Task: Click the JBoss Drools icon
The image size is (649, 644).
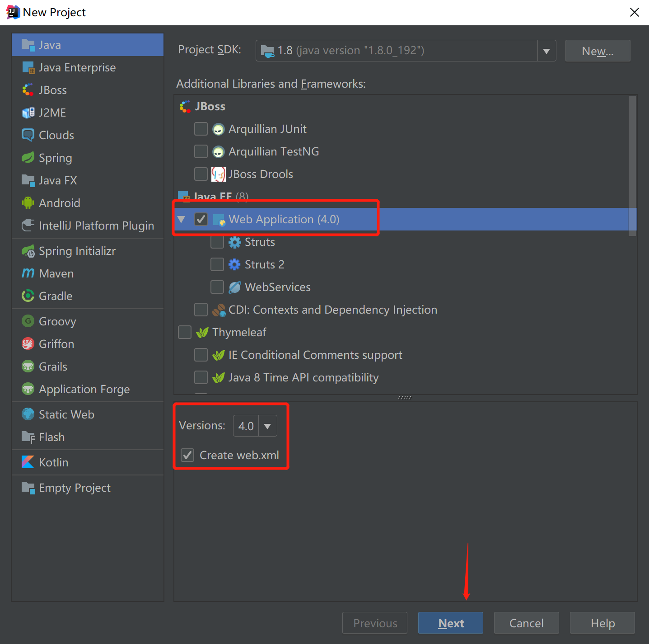Action: (219, 174)
